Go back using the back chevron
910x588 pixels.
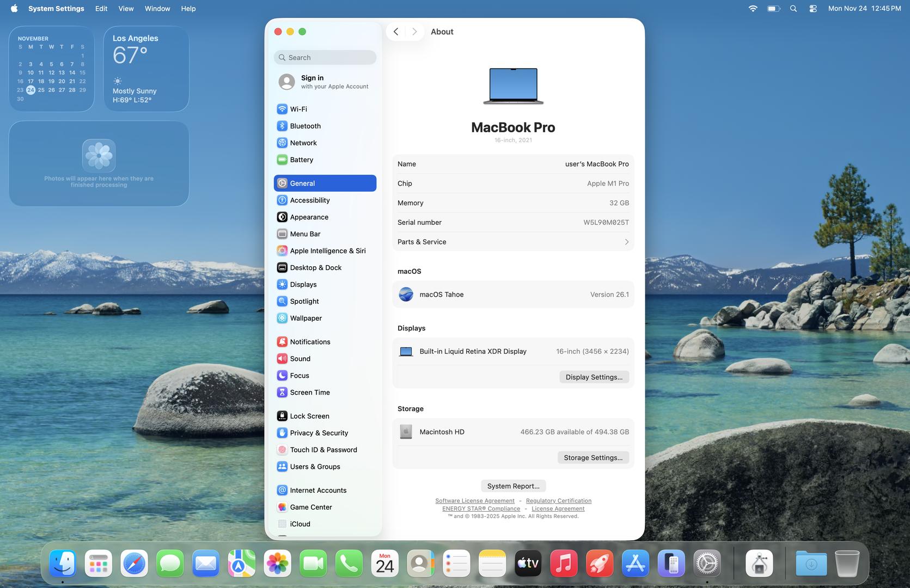tap(396, 32)
